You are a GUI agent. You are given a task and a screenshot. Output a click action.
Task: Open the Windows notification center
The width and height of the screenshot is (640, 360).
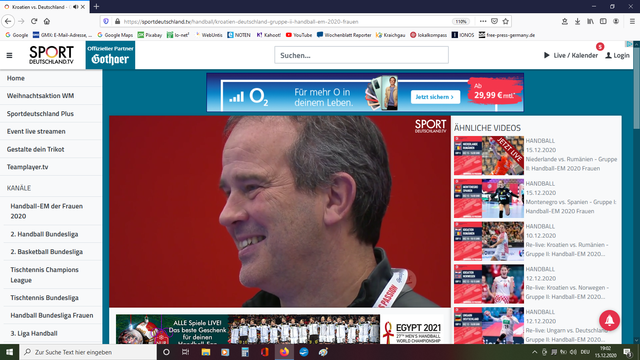[x=627, y=352]
